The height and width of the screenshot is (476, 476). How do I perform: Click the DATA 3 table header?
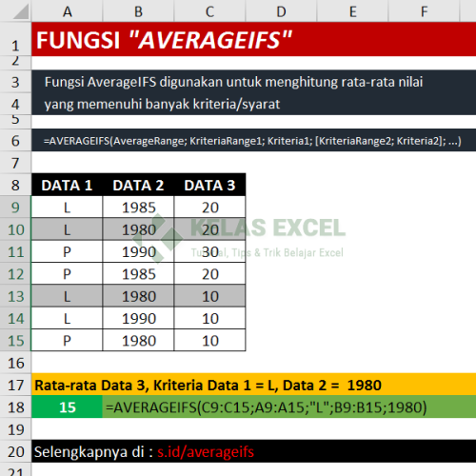pyautogui.click(x=209, y=185)
